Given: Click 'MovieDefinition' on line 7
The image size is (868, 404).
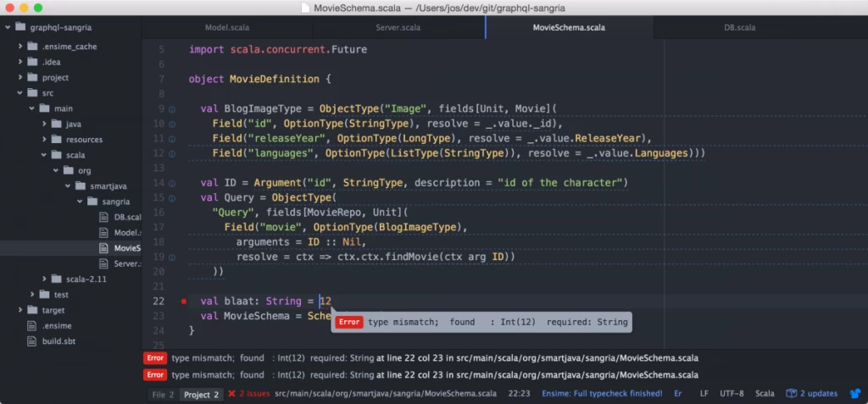Looking at the screenshot, I should click(x=274, y=79).
